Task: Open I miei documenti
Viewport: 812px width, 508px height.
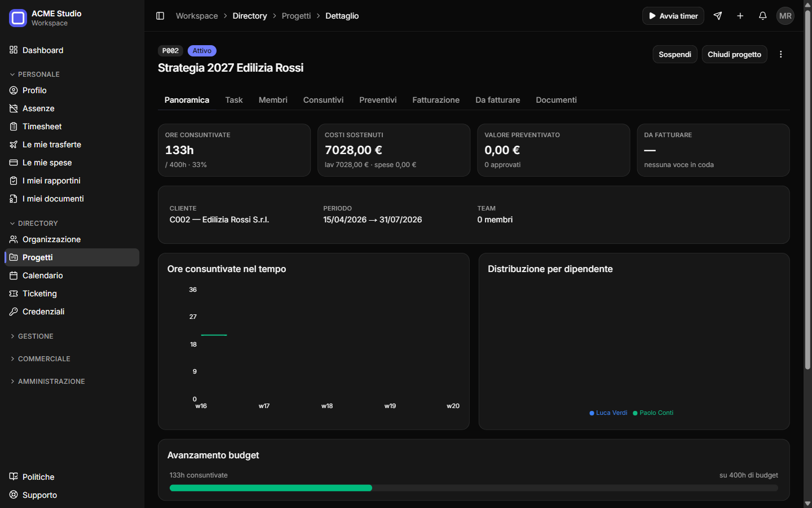Action: coord(72,199)
